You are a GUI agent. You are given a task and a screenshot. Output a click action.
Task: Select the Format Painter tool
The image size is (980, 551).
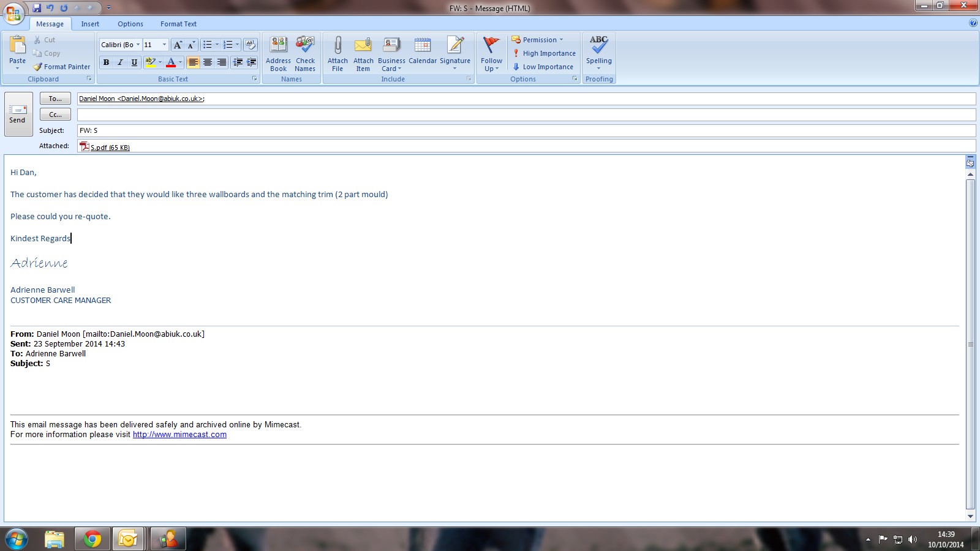[x=61, y=67]
